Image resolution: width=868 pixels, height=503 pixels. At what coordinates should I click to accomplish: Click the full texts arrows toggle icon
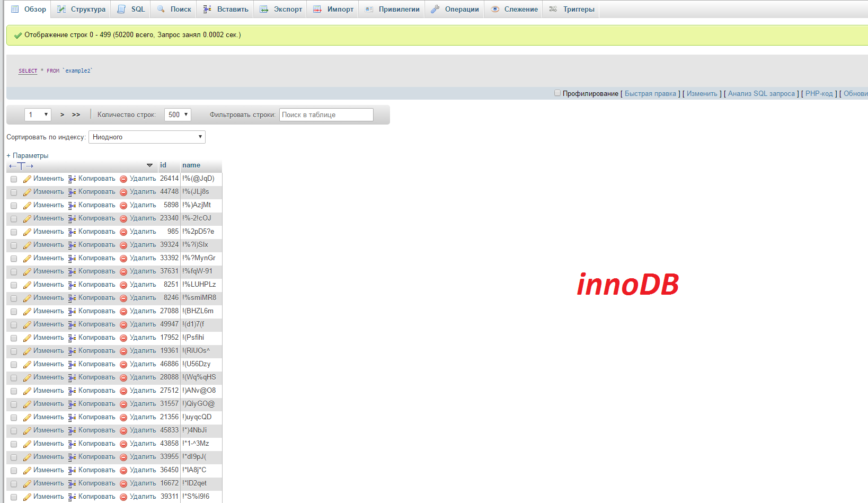tap(21, 166)
